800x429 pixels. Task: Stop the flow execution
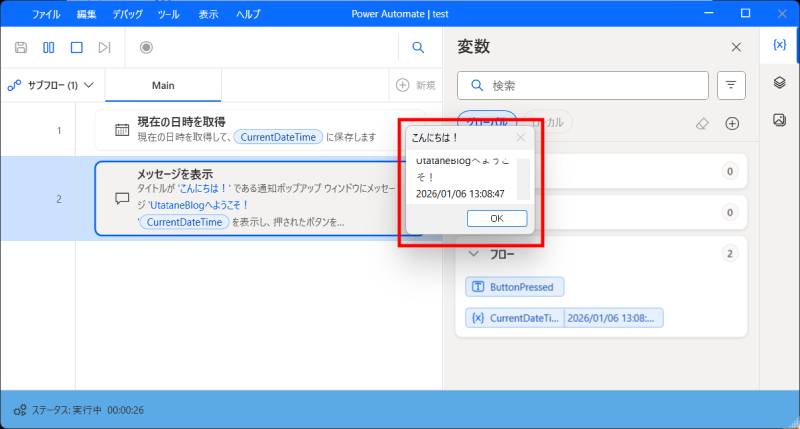pos(77,47)
